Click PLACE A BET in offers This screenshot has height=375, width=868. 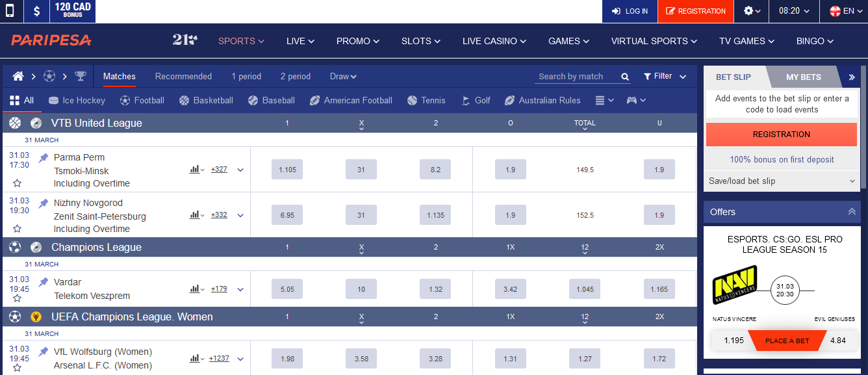coord(787,341)
